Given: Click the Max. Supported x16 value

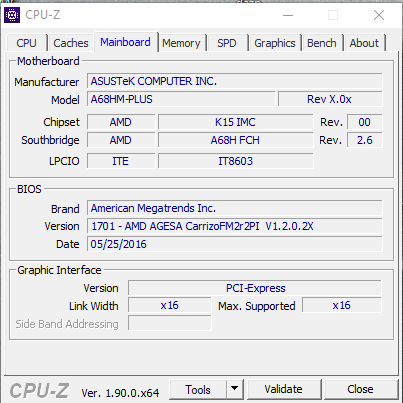Looking at the screenshot, I should click(342, 305).
